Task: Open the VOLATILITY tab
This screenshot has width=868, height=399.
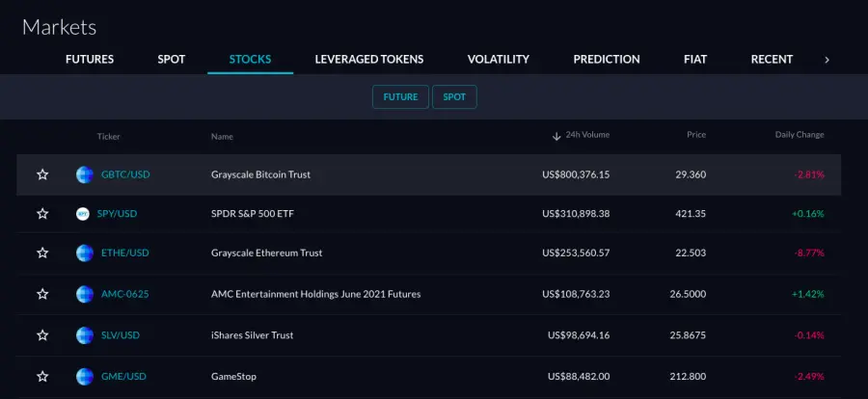Action: (499, 59)
